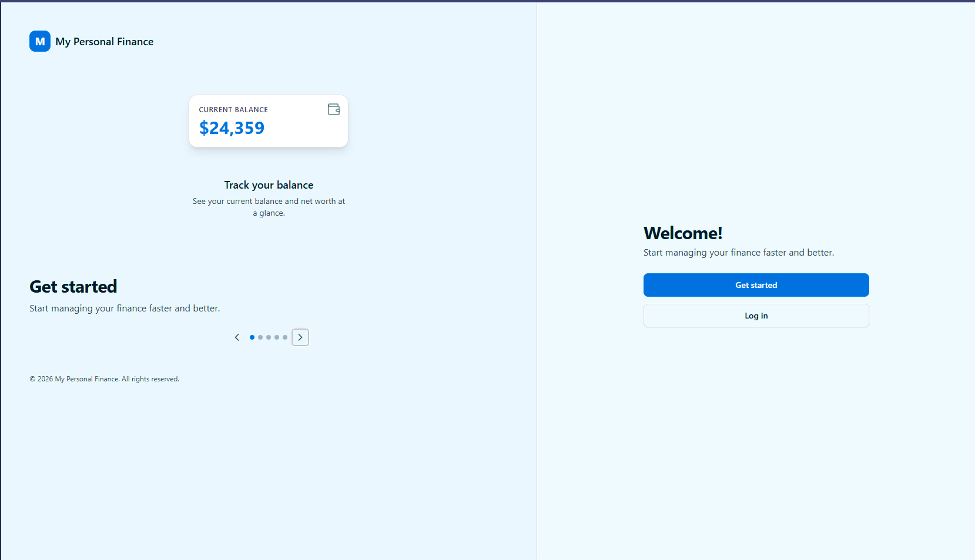
Task: Click the copyright notice text
Action: click(105, 379)
